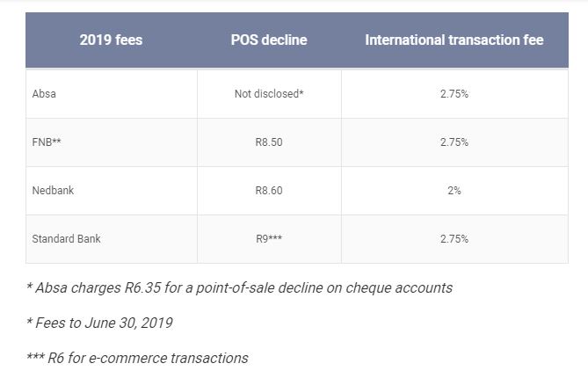The width and height of the screenshot is (588, 378).
Task: Click the R9*** POS decline value
Action: click(269, 238)
